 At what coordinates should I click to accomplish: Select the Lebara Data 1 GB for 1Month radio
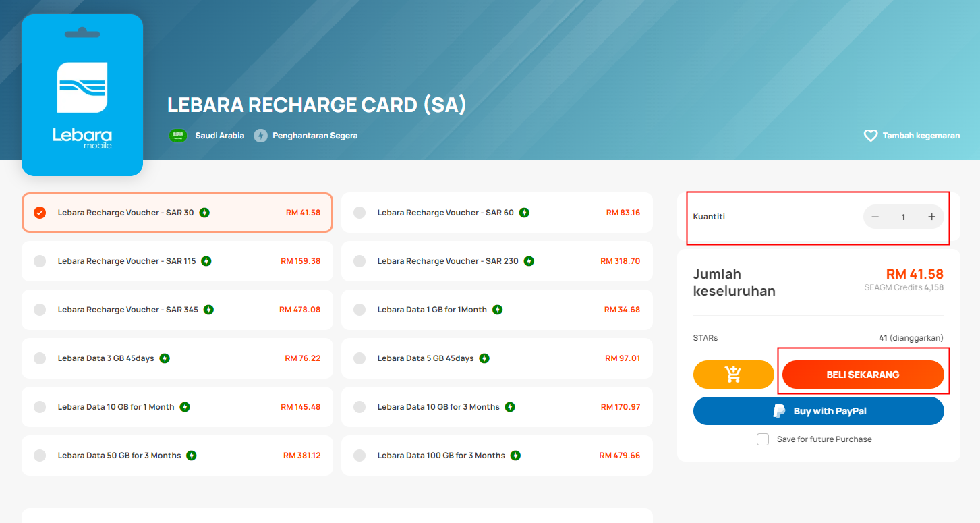pyautogui.click(x=359, y=310)
